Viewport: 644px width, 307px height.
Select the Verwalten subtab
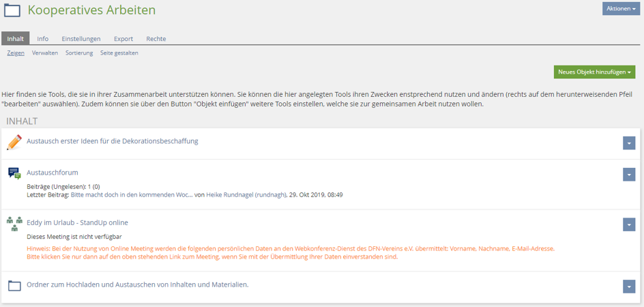[x=45, y=53]
